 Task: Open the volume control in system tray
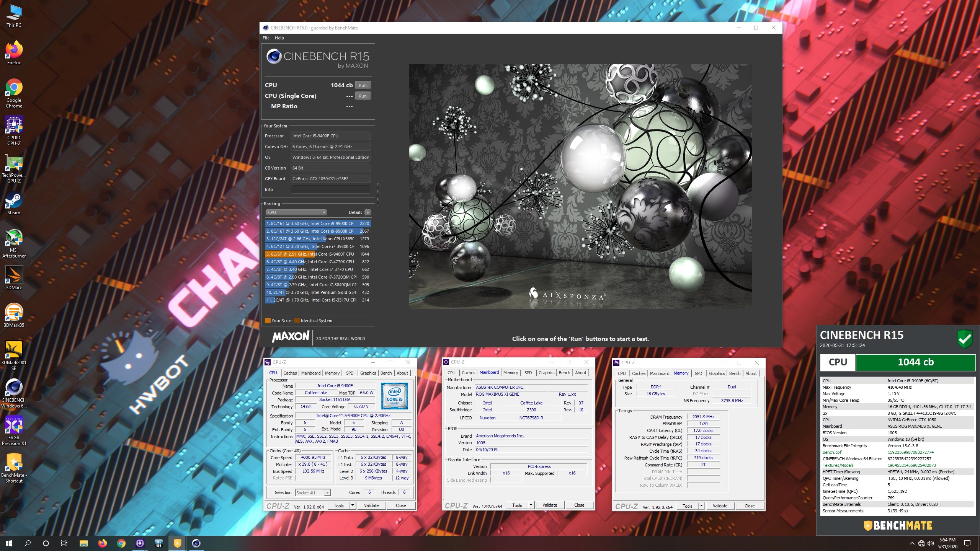931,543
